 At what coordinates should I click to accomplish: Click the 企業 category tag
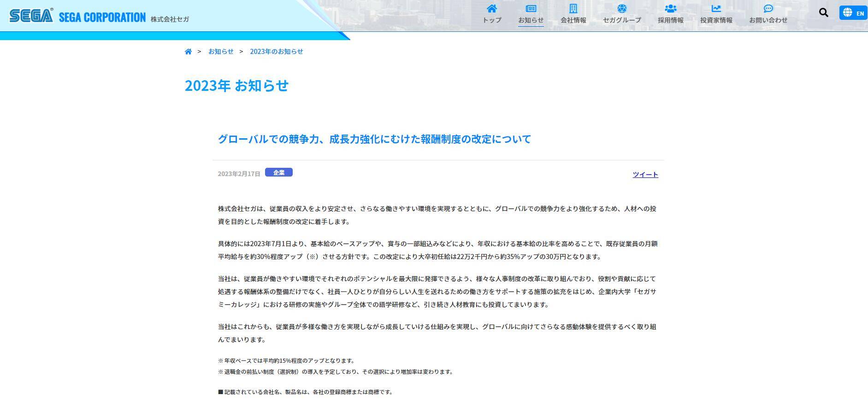point(278,172)
